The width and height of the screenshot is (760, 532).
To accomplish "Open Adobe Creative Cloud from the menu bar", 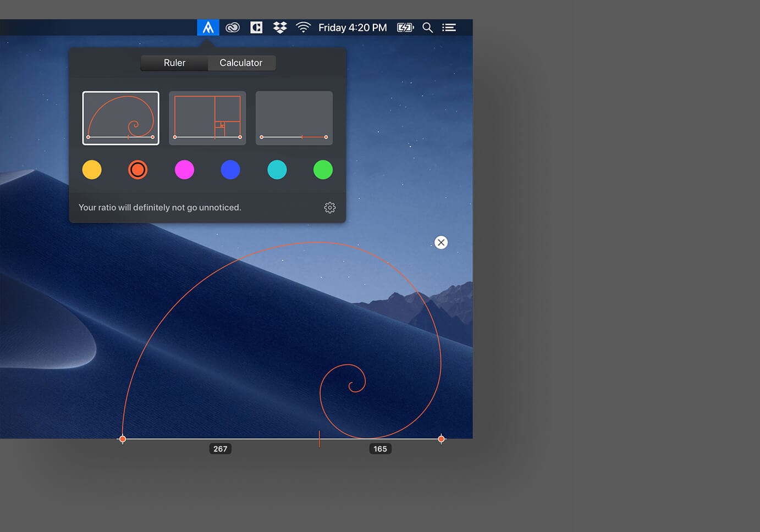I will click(232, 27).
